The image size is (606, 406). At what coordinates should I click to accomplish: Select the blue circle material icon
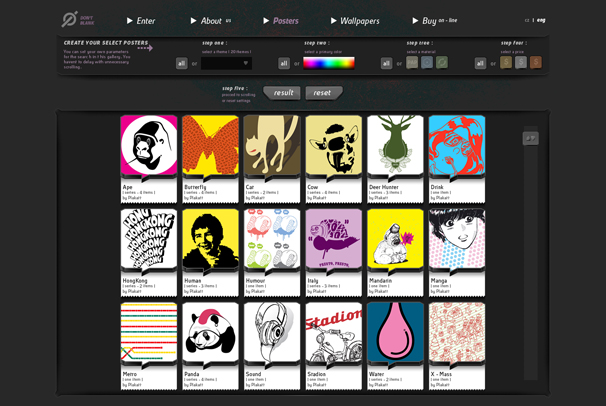(x=427, y=63)
